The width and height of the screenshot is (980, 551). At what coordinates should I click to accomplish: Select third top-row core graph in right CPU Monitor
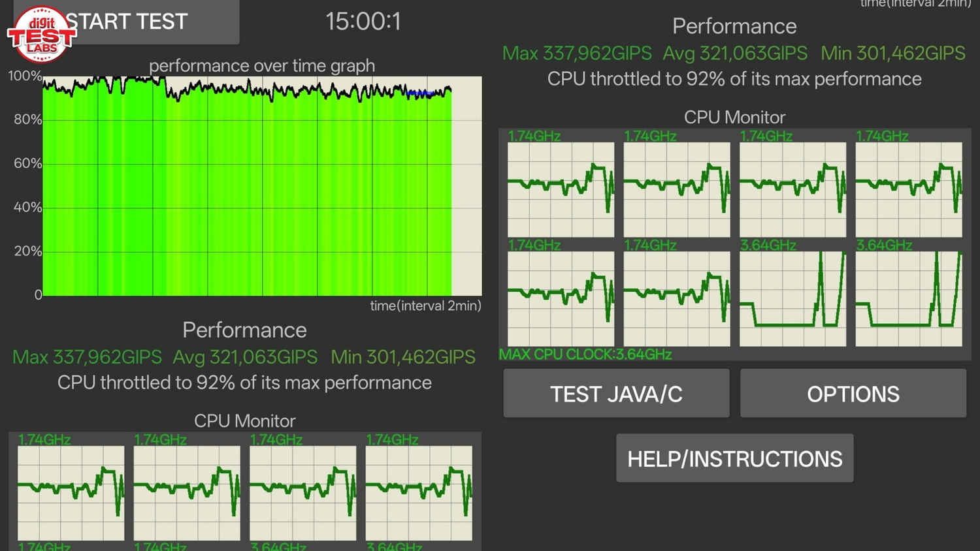click(x=792, y=189)
